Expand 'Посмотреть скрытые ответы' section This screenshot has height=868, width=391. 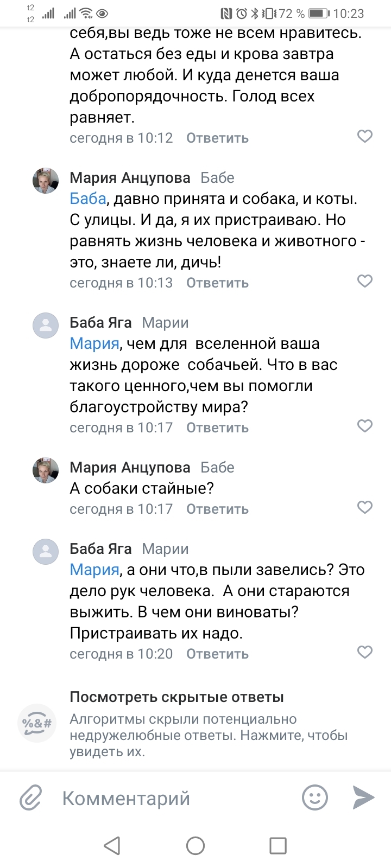pyautogui.click(x=177, y=697)
